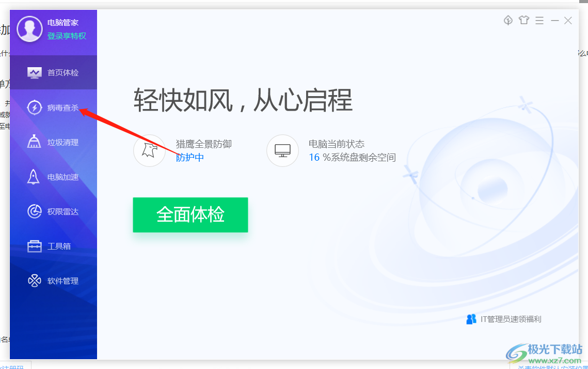This screenshot has width=588, height=369.
Task: Click the leaf feedback icon in the title bar
Action: tap(508, 20)
